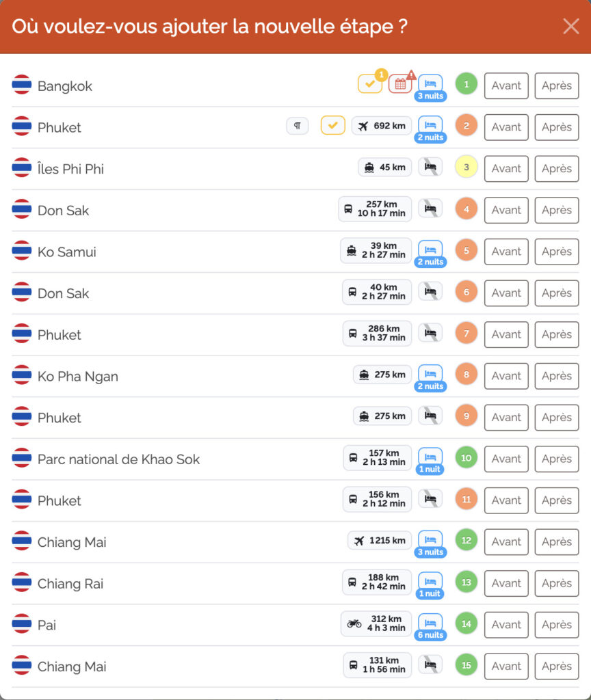Click Après in the final Chiang Mai row
The image size is (591, 700).
tap(557, 666)
